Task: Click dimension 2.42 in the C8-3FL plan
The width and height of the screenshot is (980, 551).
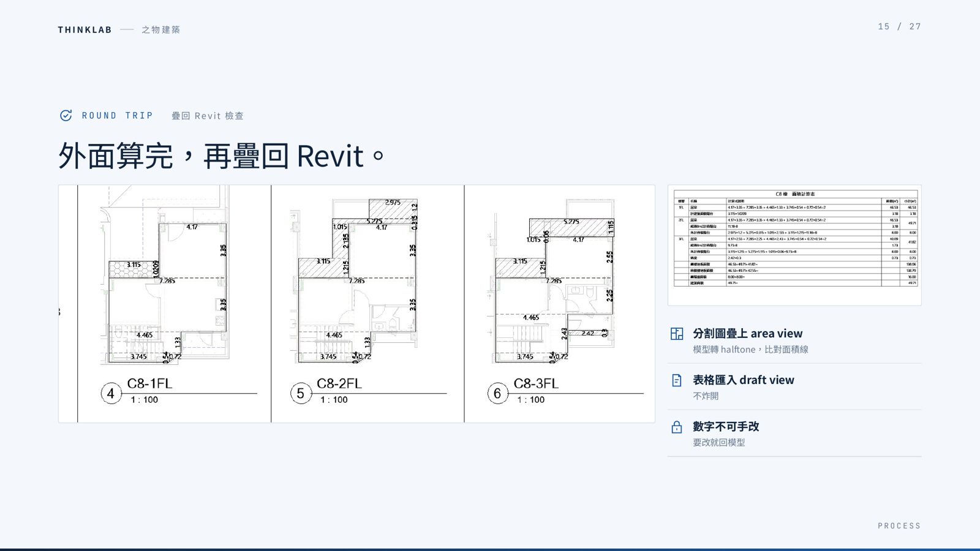Action: [x=587, y=334]
